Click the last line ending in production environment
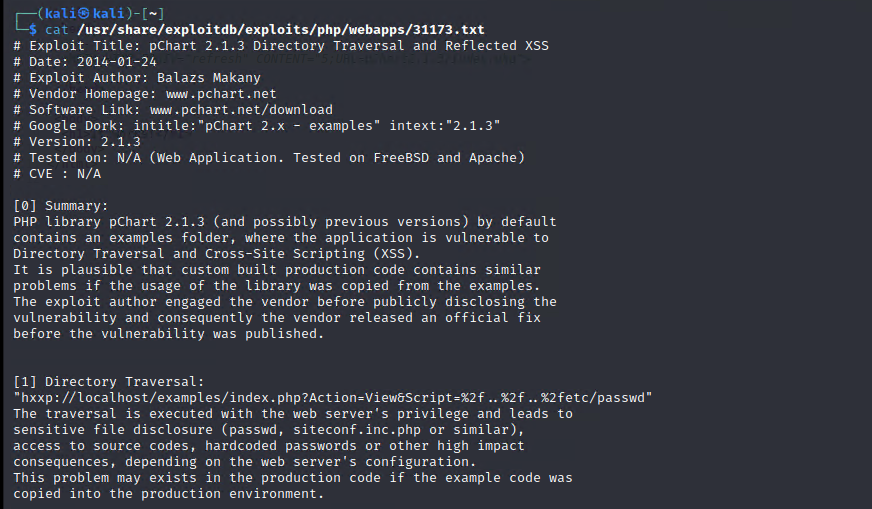Screen dimensions: 872x509 [x=169, y=494]
